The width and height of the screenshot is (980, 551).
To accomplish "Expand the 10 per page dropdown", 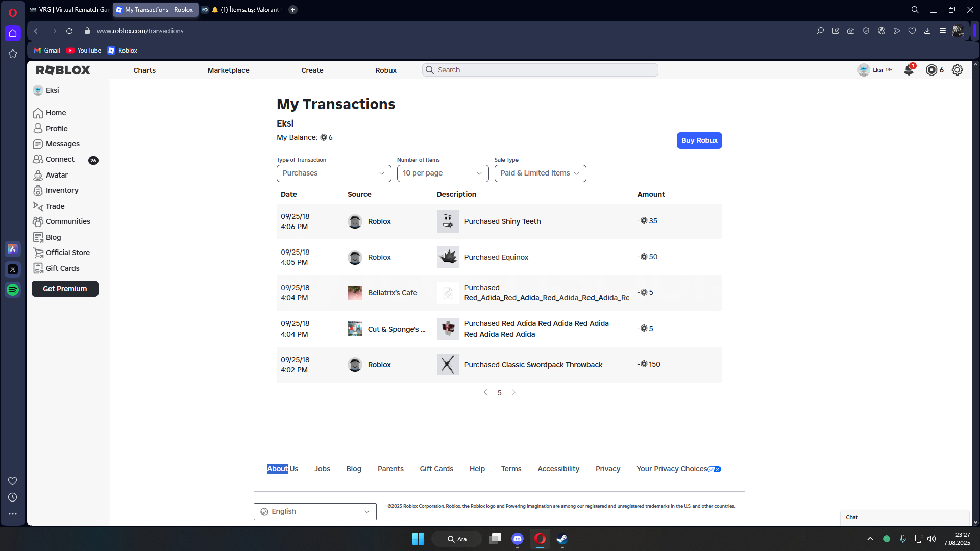I will (x=443, y=173).
